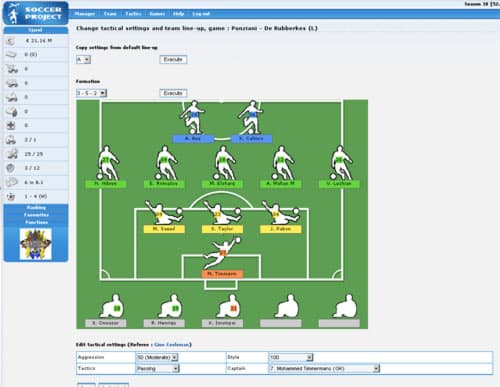Select the right striker player figure
500x387 pixels.
251,117
